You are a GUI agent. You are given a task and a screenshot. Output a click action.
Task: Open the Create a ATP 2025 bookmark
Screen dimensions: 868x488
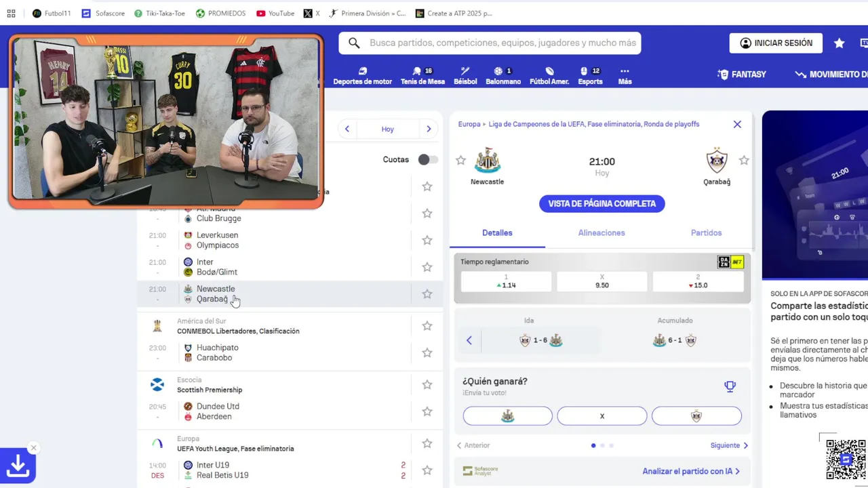point(454,13)
